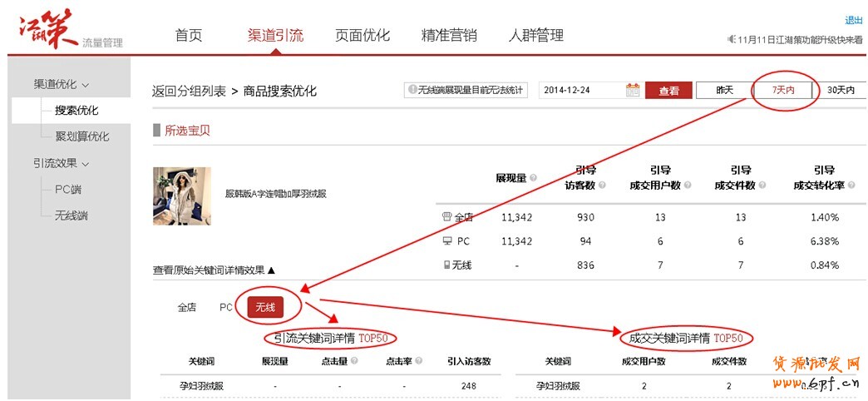Open the 页面优化 navigation tab
The image size is (868, 401).
point(362,36)
